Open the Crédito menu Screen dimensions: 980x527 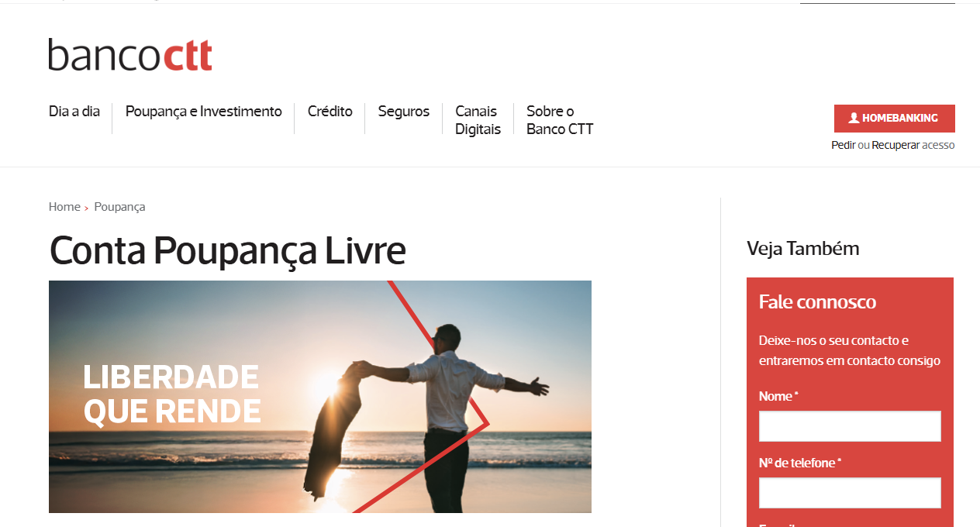[x=330, y=111]
